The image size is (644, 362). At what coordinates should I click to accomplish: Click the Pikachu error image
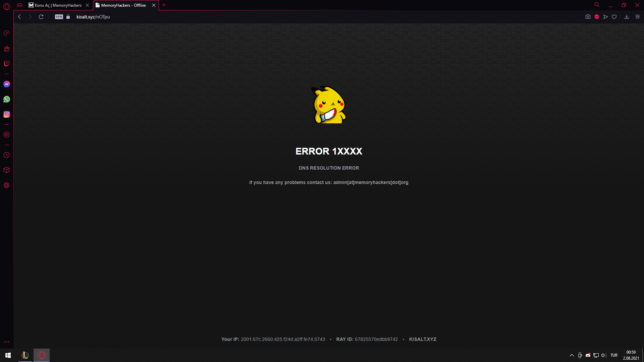(329, 105)
